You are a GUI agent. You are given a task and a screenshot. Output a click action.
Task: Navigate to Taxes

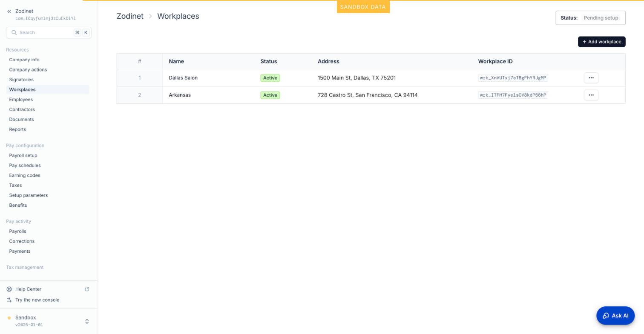coord(15,186)
